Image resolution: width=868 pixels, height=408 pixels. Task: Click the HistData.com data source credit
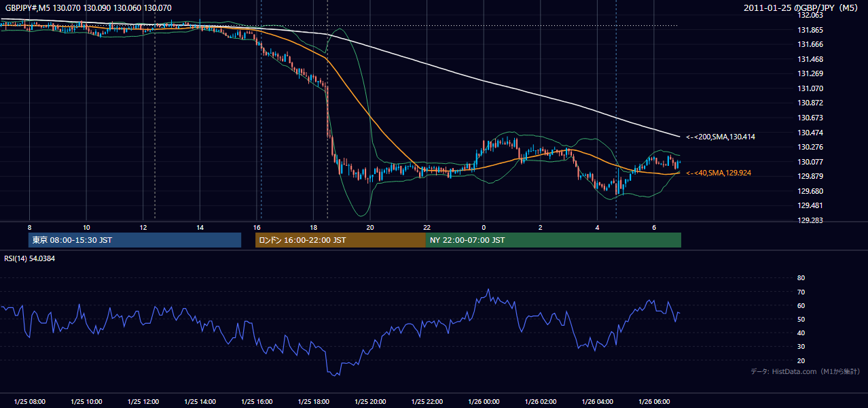806,371
